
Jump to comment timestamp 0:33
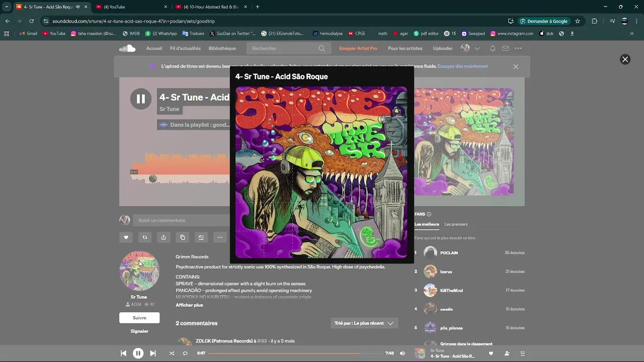click(262, 341)
